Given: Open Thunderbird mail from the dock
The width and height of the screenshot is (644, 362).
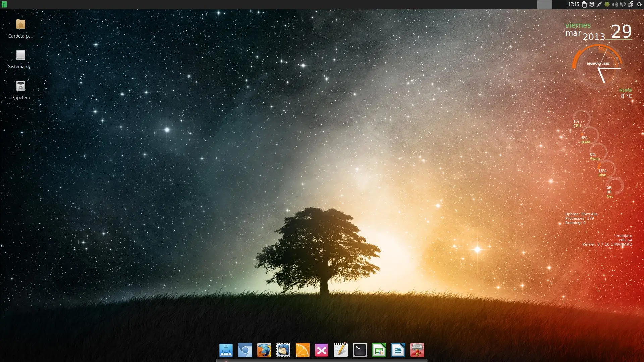Looking at the screenshot, I should [283, 350].
